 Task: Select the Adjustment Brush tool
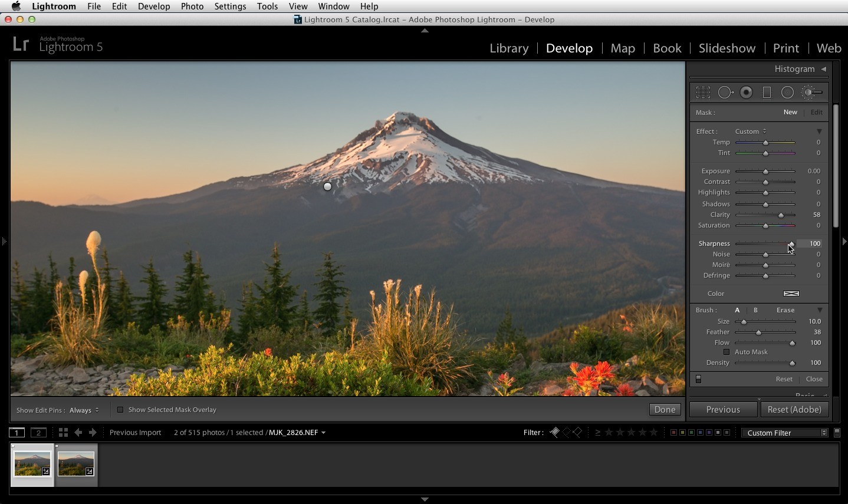click(x=812, y=93)
